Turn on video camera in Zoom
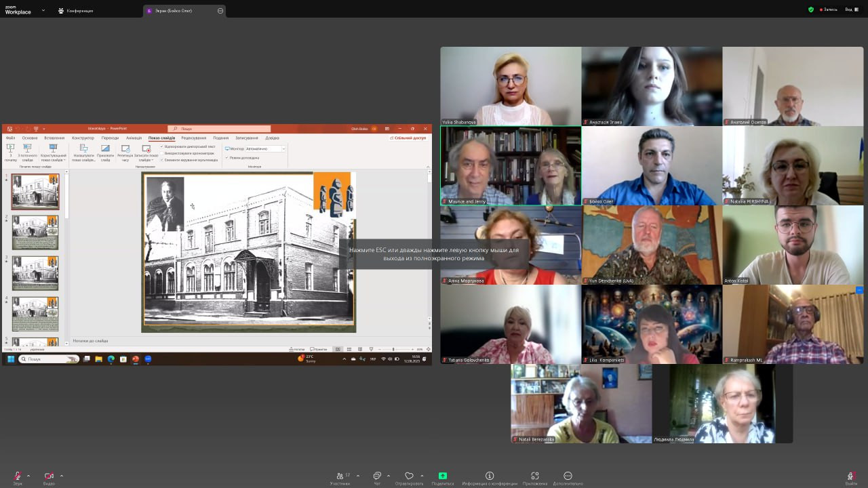 coord(49,476)
